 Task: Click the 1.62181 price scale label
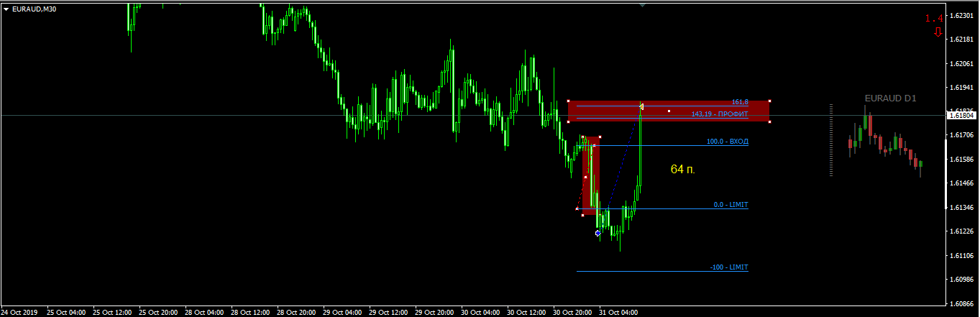pyautogui.click(x=962, y=39)
